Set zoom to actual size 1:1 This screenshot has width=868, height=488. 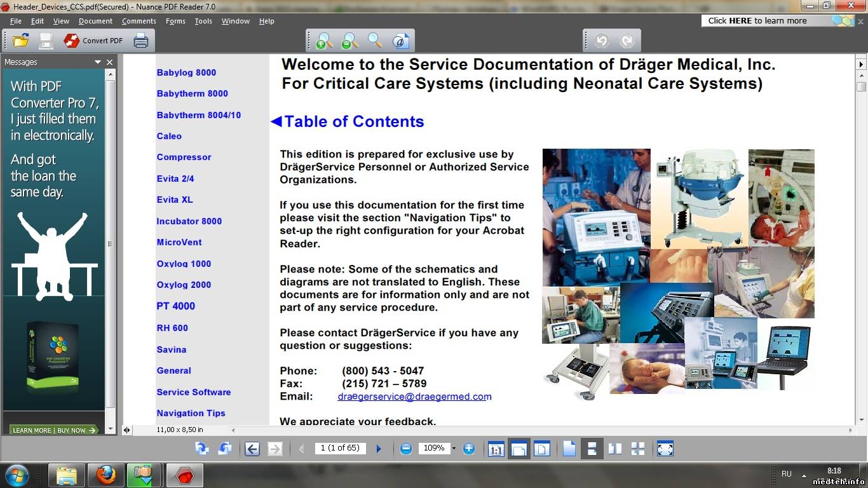click(x=496, y=449)
